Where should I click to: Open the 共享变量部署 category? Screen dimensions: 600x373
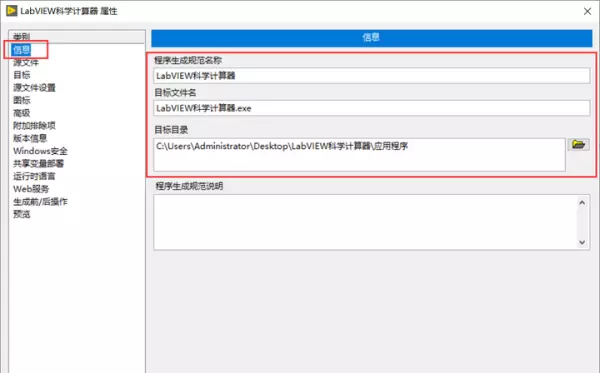pyautogui.click(x=39, y=163)
